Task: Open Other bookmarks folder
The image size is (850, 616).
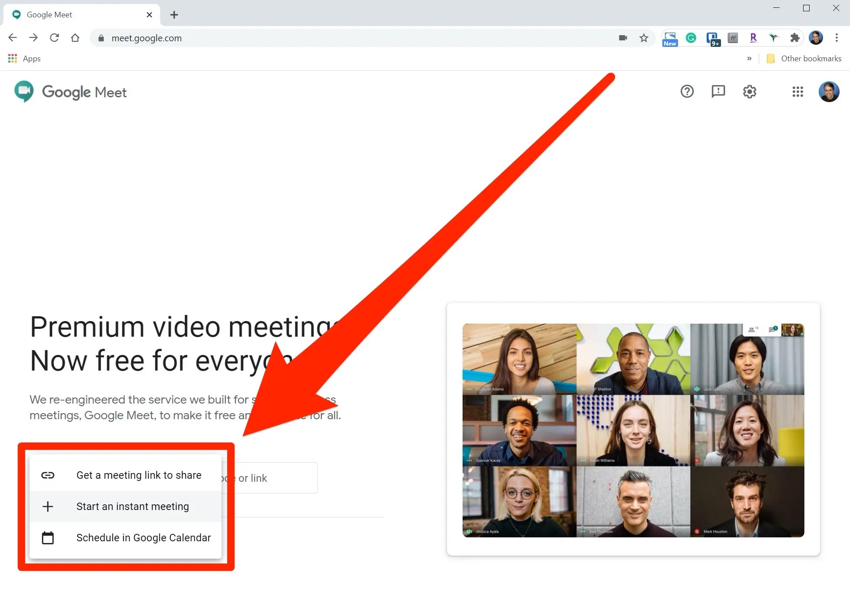Action: 804,58
